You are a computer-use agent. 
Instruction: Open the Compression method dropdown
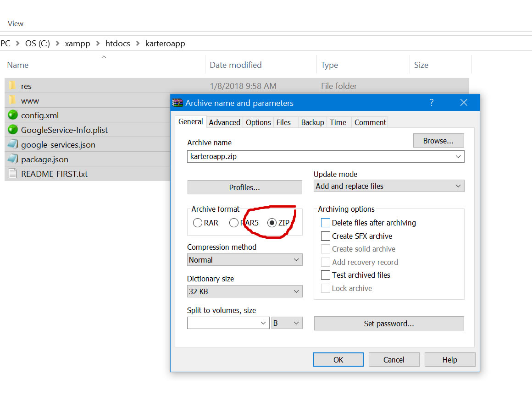coord(244,260)
